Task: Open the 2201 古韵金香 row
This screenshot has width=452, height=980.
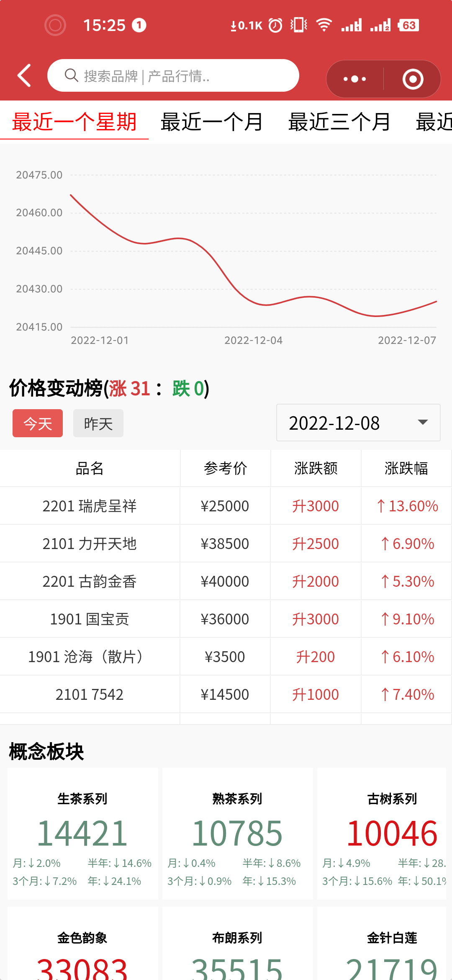Action: point(226,581)
